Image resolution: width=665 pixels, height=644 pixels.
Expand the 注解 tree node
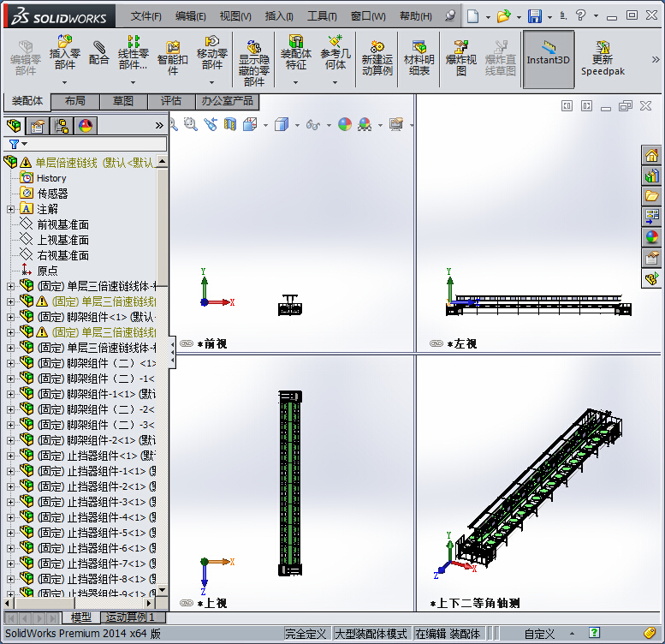pyautogui.click(x=10, y=209)
